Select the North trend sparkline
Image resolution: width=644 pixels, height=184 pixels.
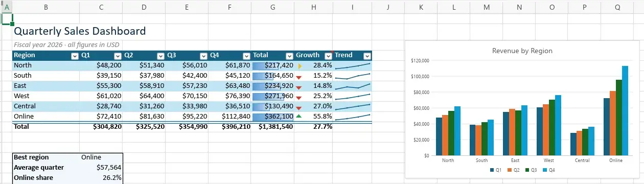pyautogui.click(x=352, y=65)
